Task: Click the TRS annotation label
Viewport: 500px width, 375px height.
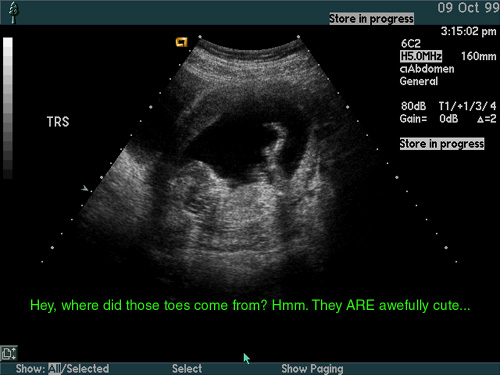Action: pyautogui.click(x=58, y=122)
